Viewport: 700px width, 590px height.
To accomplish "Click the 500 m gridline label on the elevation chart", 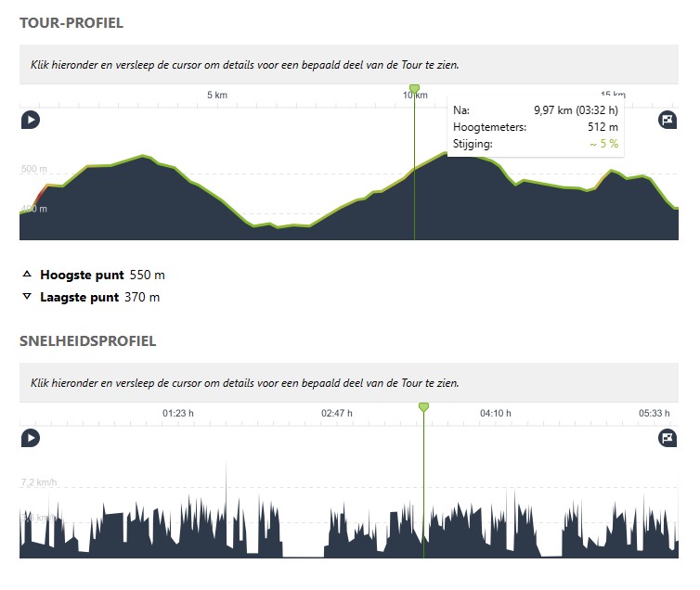I will [x=34, y=170].
